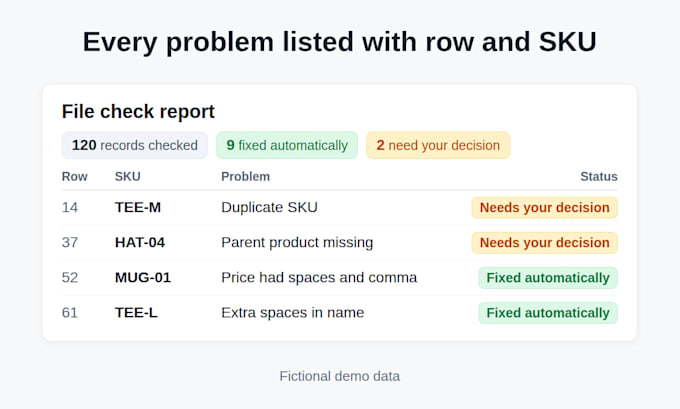Click the SKU column header
680x409 pixels.
click(128, 177)
